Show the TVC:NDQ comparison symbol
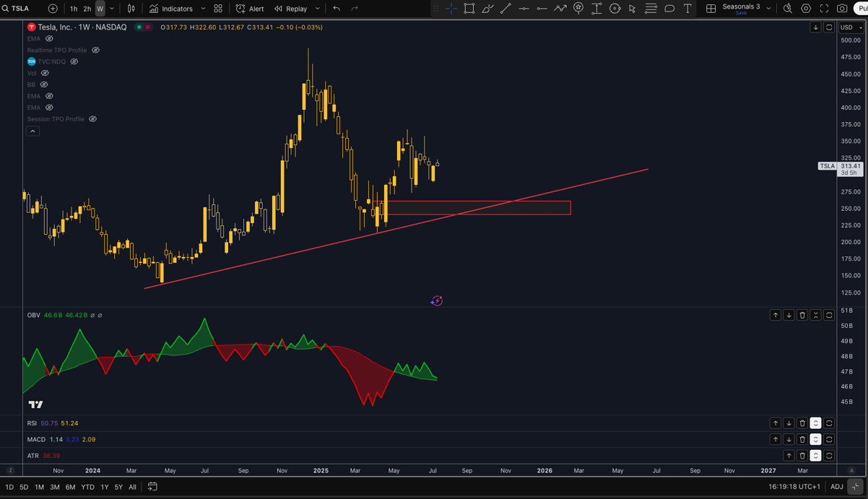 [x=74, y=62]
